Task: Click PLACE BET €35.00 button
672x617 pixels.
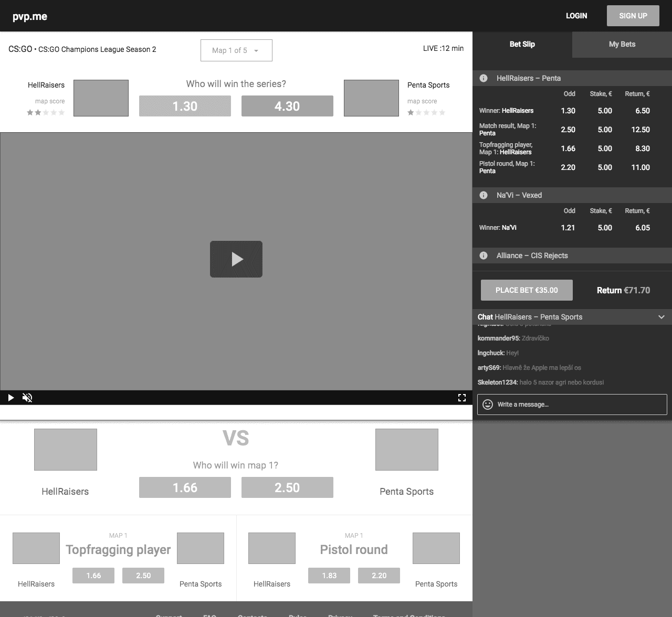Action: point(527,290)
